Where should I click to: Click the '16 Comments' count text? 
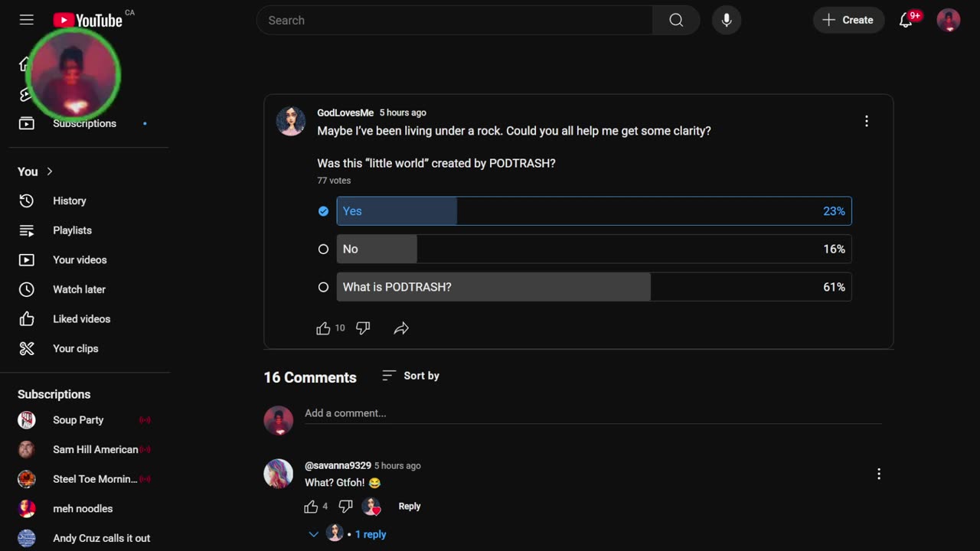pyautogui.click(x=310, y=377)
